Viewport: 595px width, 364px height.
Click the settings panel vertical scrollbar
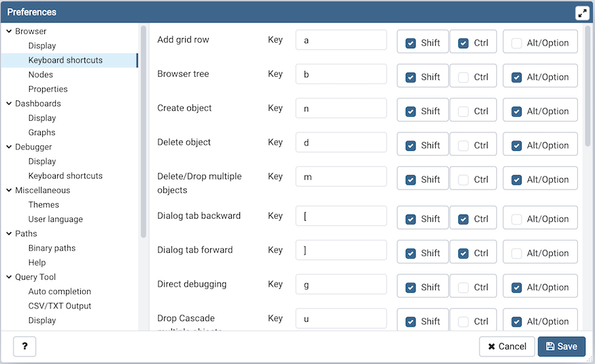tap(588, 86)
